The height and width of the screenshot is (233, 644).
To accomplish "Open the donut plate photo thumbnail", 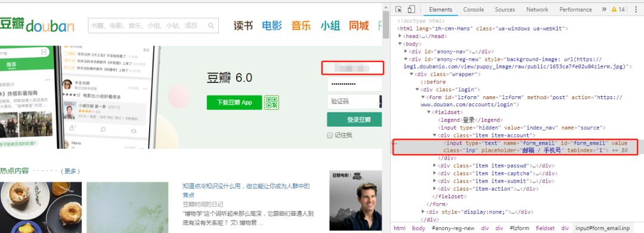I will (41, 207).
